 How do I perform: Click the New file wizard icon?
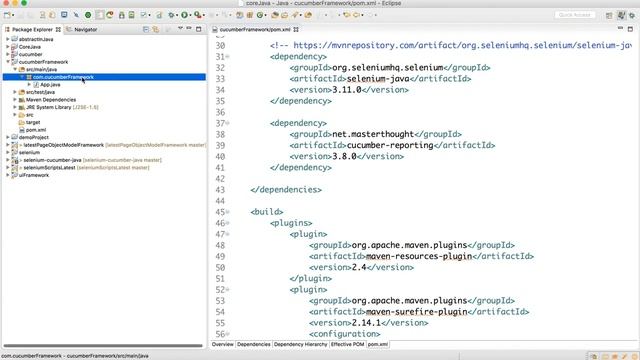click(7, 15)
